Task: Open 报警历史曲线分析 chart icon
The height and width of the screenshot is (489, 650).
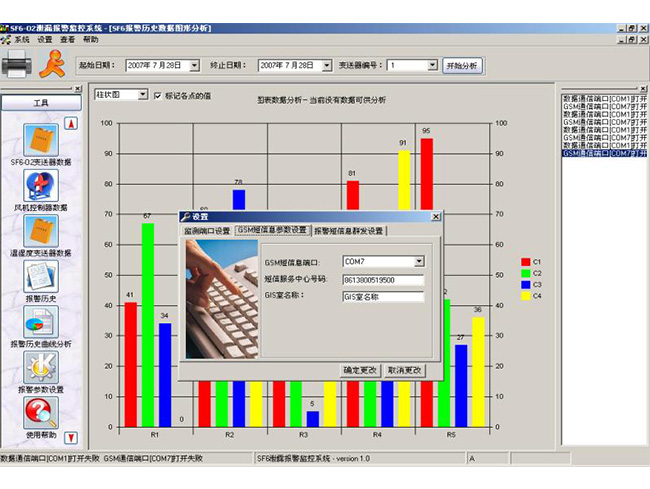Action: pos(41,322)
